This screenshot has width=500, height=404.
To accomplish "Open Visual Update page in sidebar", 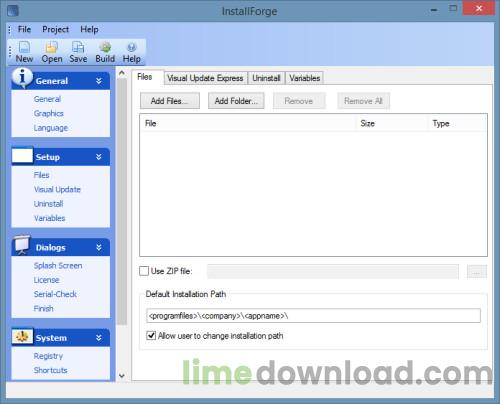I will coord(57,189).
